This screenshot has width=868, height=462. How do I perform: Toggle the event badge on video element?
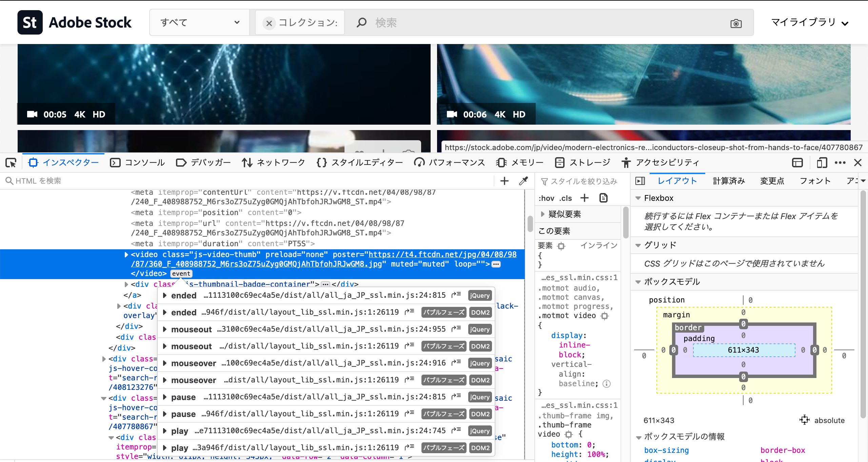(181, 274)
